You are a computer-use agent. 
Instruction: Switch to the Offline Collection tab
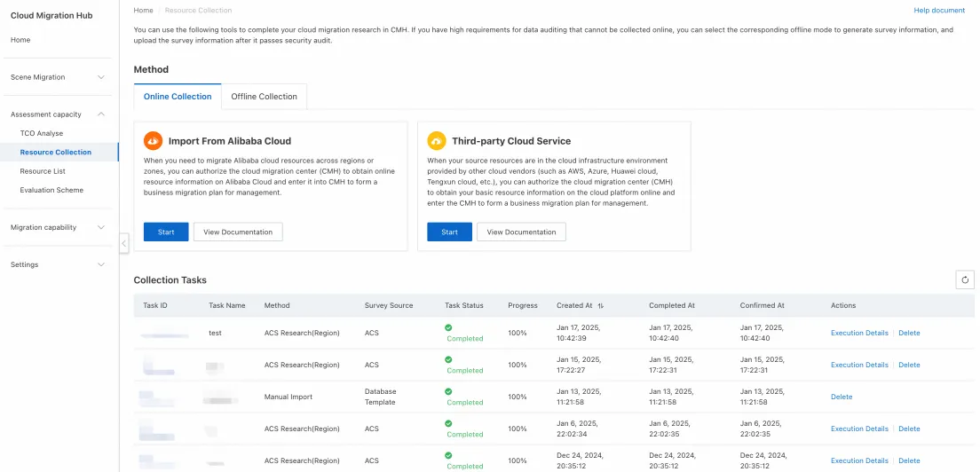[x=264, y=97]
